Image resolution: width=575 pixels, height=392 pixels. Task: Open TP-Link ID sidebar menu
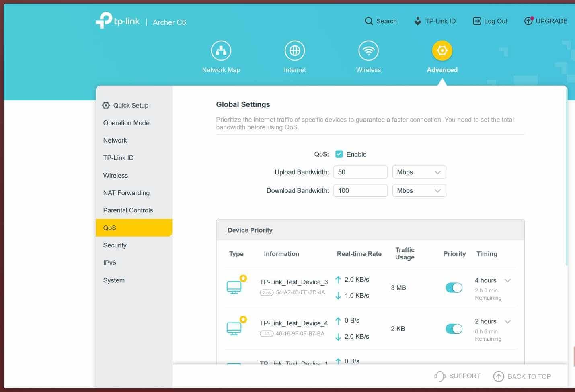(x=134, y=158)
